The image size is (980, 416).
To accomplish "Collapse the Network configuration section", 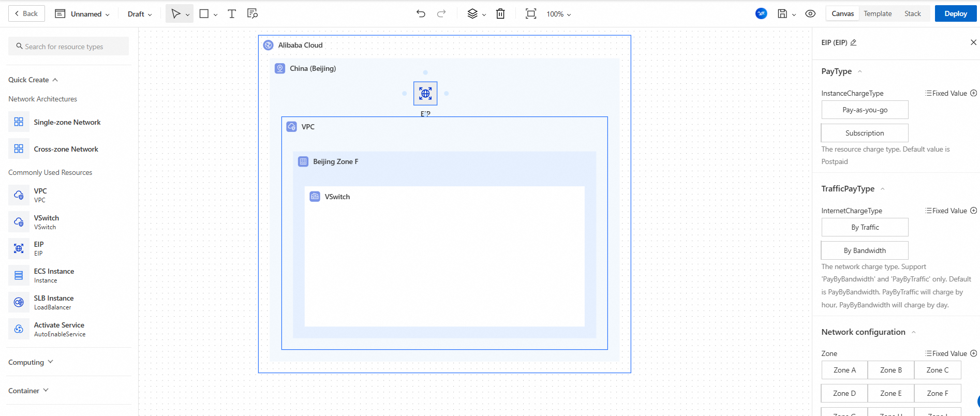I will click(914, 332).
